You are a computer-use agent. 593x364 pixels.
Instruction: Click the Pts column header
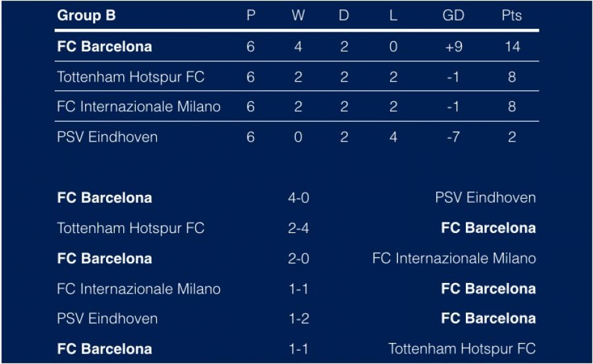pos(511,16)
